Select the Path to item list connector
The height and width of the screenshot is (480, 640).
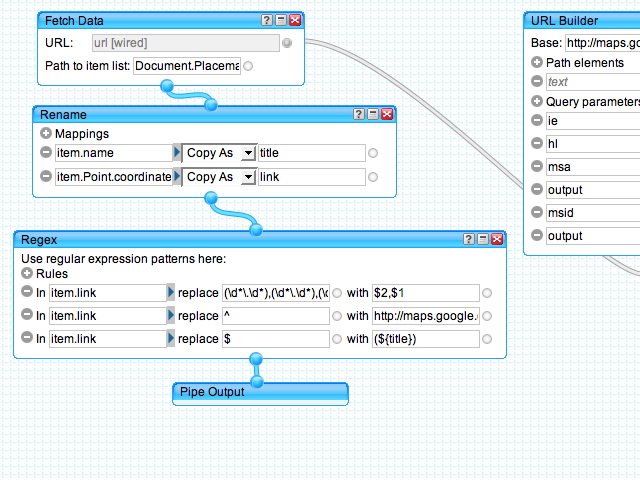click(248, 66)
